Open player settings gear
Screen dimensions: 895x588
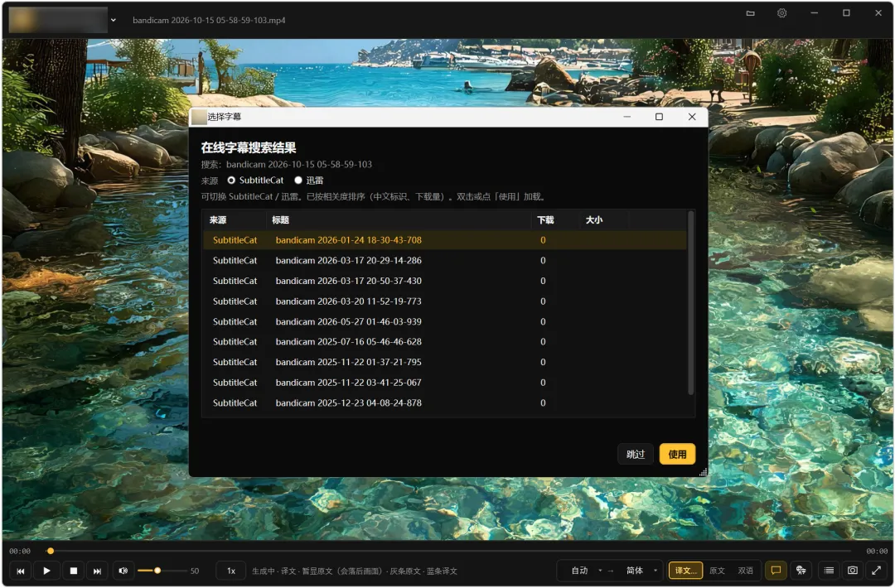click(x=782, y=13)
